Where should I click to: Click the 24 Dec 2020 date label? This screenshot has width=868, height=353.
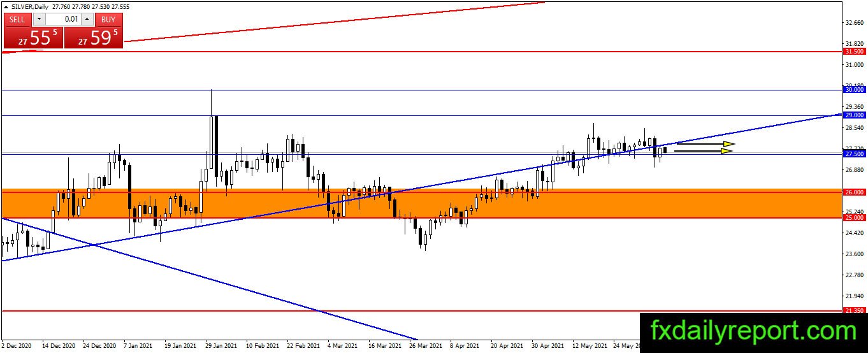[x=99, y=346]
